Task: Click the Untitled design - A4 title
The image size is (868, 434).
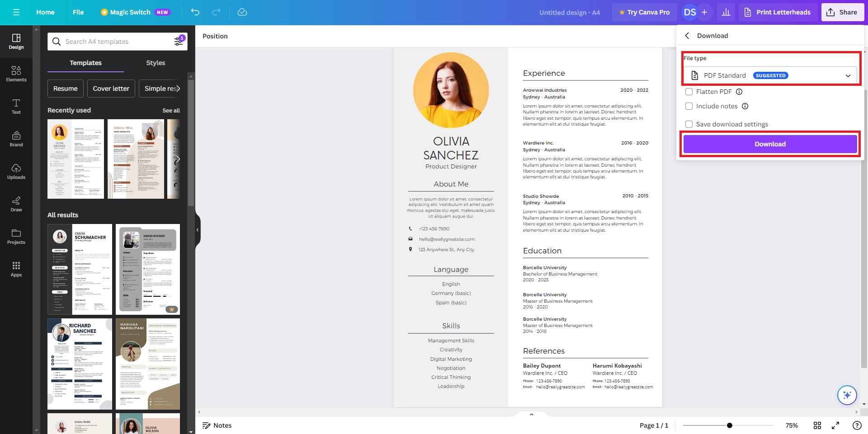Action: 570,13
